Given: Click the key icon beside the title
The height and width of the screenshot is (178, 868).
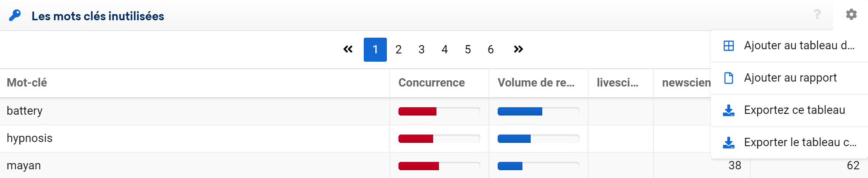Looking at the screenshot, I should tap(15, 16).
